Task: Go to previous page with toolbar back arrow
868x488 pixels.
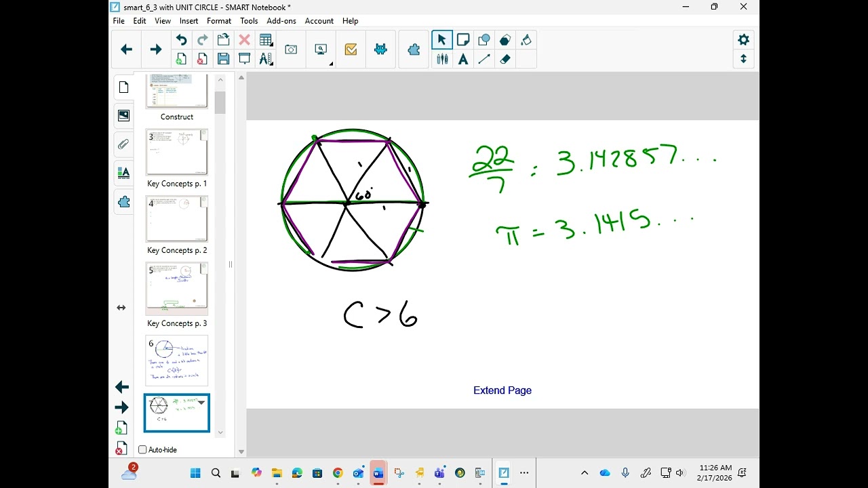Action: point(126,49)
